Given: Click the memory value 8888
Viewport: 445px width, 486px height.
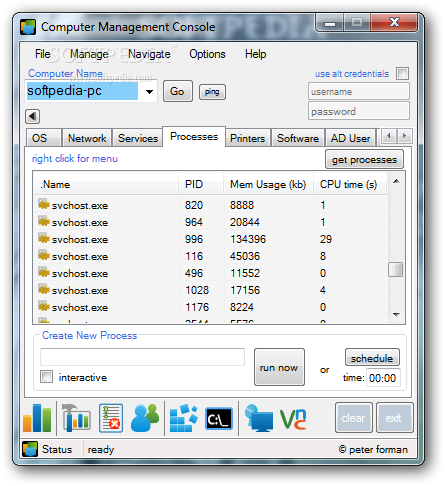Looking at the screenshot, I should tap(242, 205).
